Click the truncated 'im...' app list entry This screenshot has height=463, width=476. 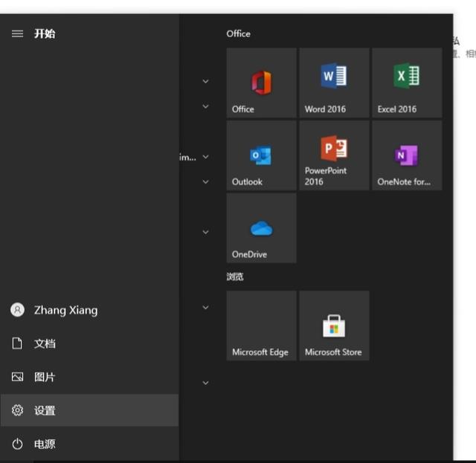pos(187,157)
